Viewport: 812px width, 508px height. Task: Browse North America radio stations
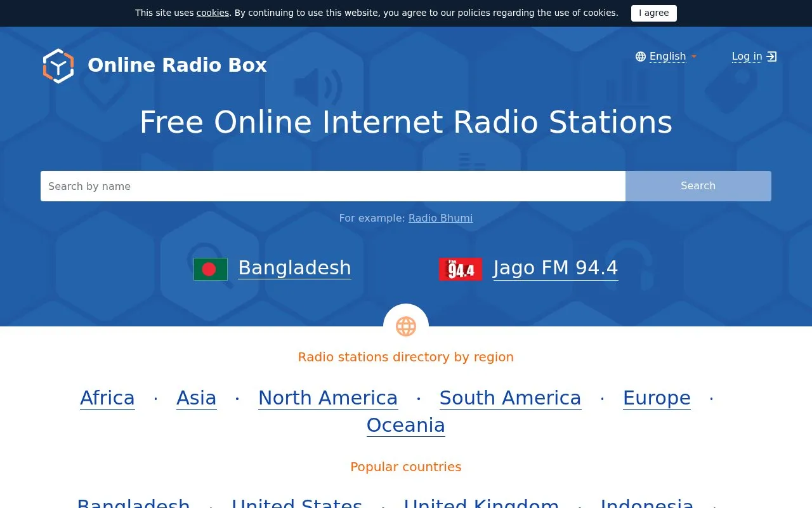click(328, 398)
